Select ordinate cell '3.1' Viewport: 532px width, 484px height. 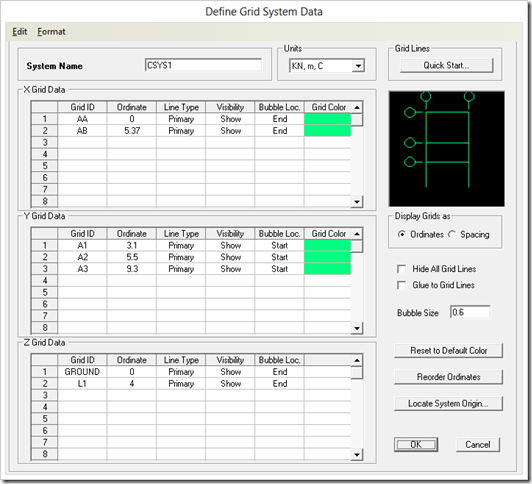tap(132, 245)
